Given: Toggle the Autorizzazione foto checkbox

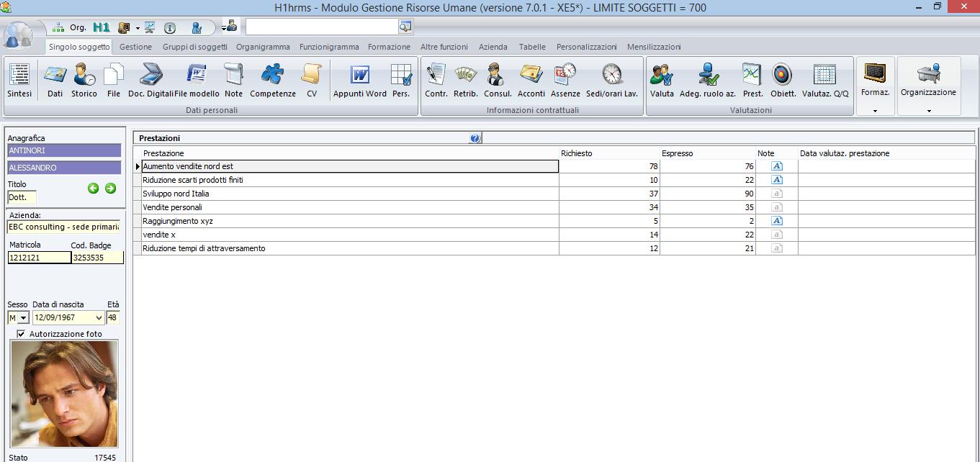Looking at the screenshot, I should [21, 334].
